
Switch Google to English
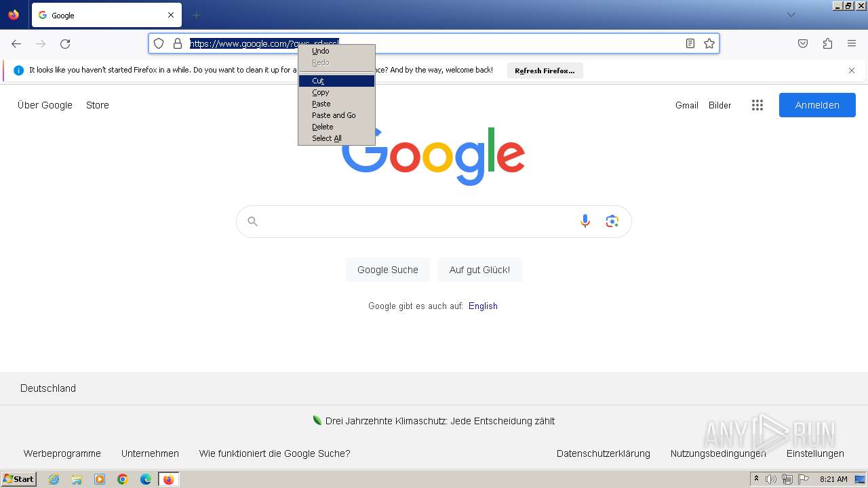[x=483, y=306]
